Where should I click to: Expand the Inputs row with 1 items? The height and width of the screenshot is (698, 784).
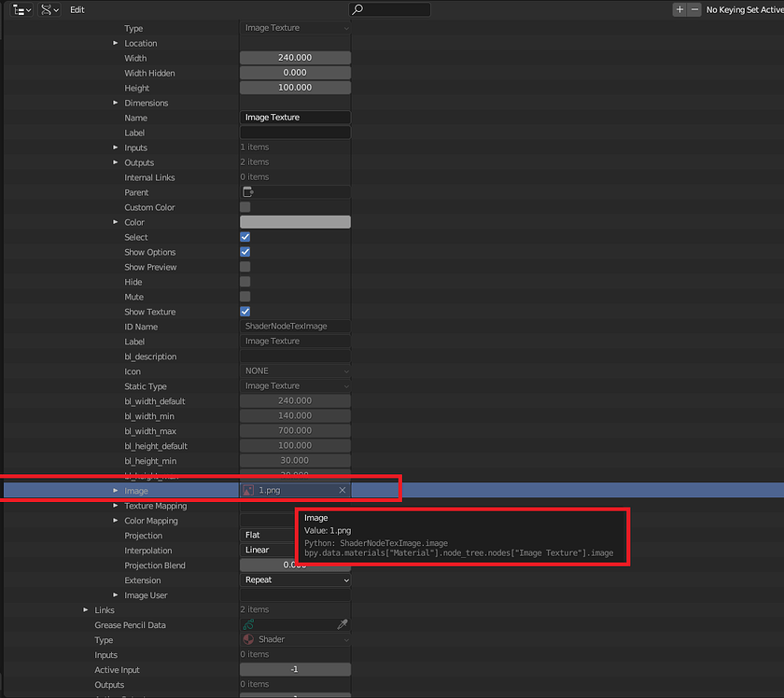point(116,147)
